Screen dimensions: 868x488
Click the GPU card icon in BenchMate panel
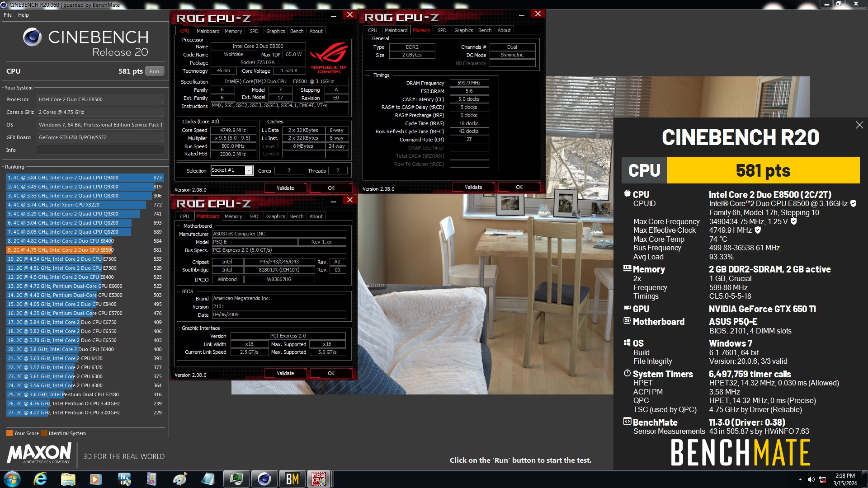(627, 308)
